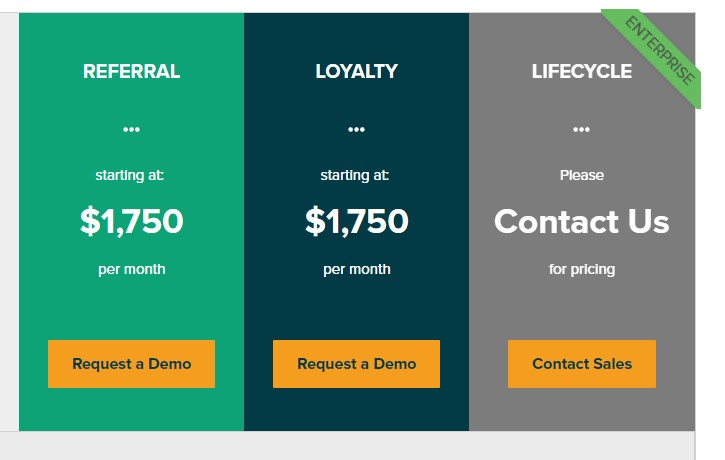Viewport: 725px width, 460px height.
Task: Click 'per month' under Referral price
Action: coord(131,270)
